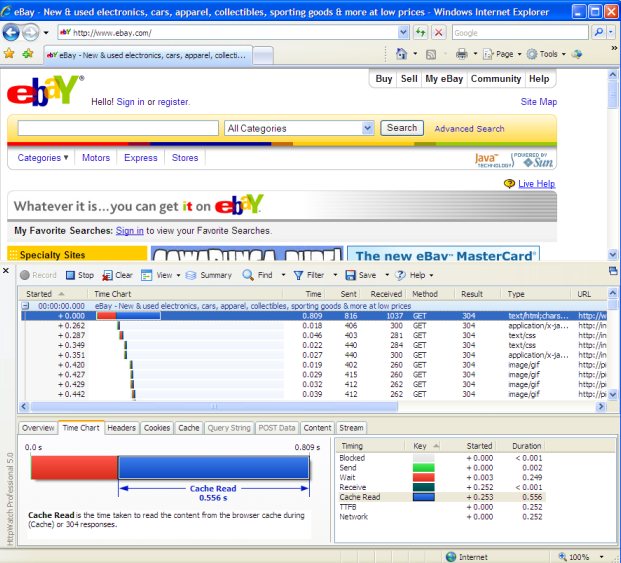Switch to the Stream tab
Viewport: 621px width, 563px height.
pyautogui.click(x=351, y=428)
